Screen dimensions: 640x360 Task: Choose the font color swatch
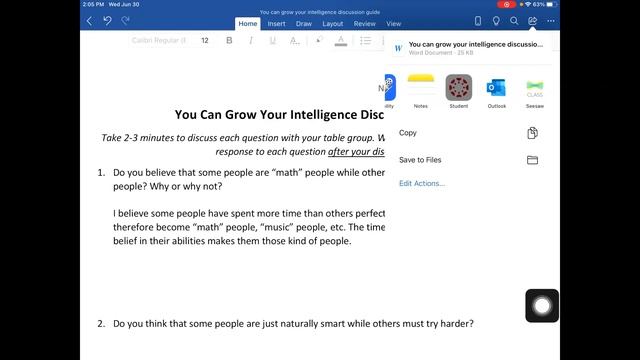coord(341,40)
